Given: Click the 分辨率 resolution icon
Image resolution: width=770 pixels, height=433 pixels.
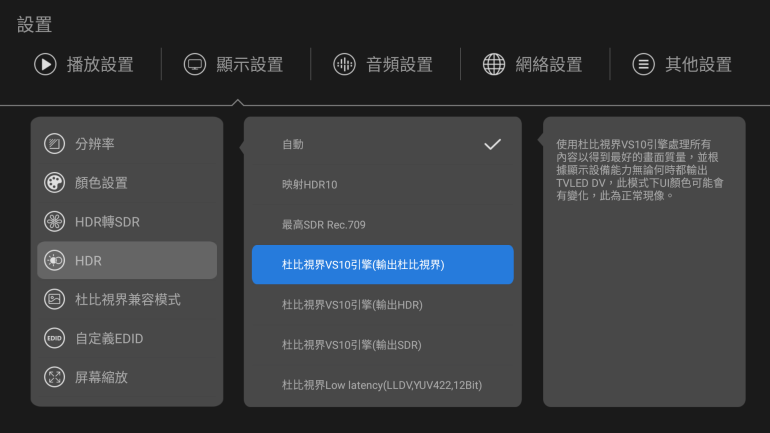Looking at the screenshot, I should [55, 144].
